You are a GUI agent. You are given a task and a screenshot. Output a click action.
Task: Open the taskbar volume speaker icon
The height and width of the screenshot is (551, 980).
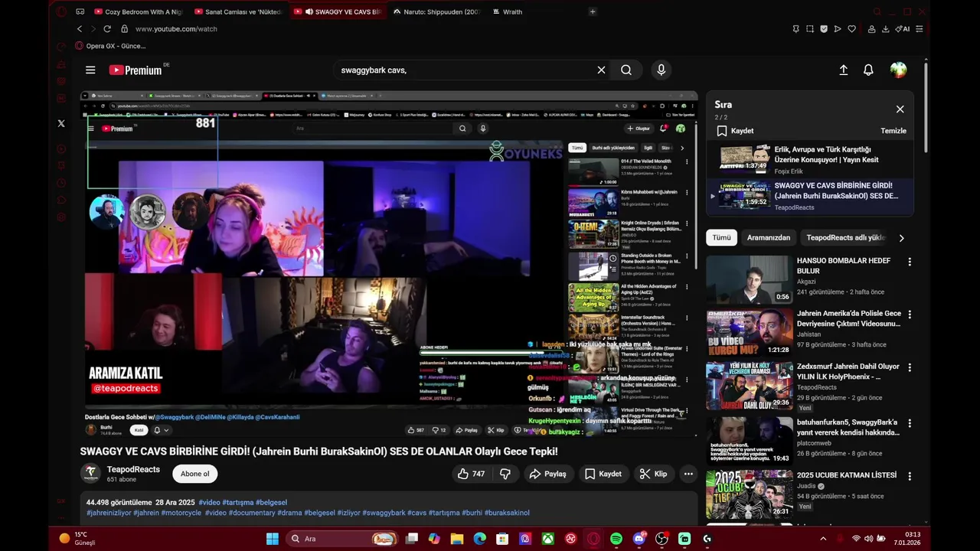click(x=870, y=539)
